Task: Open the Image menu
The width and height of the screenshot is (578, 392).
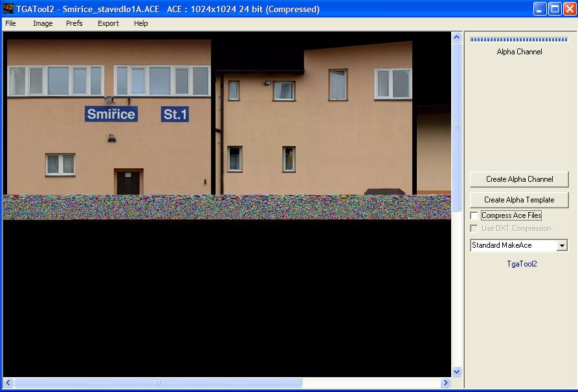Action: click(43, 23)
